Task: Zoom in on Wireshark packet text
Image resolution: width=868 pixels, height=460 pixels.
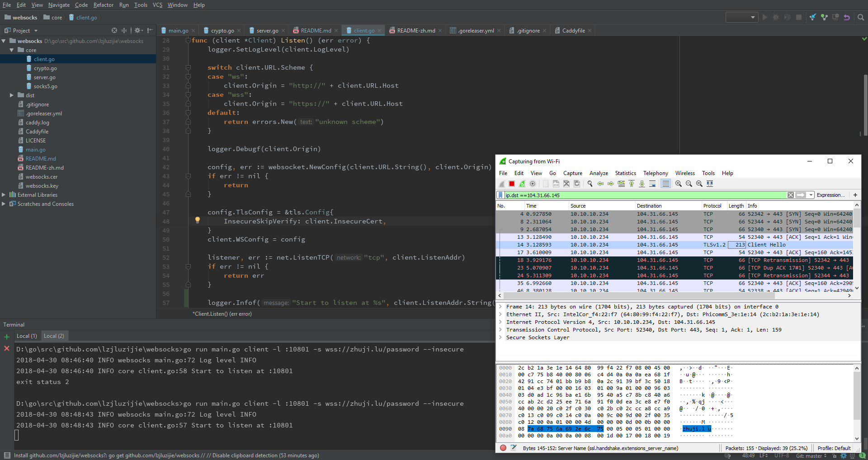Action: click(679, 184)
